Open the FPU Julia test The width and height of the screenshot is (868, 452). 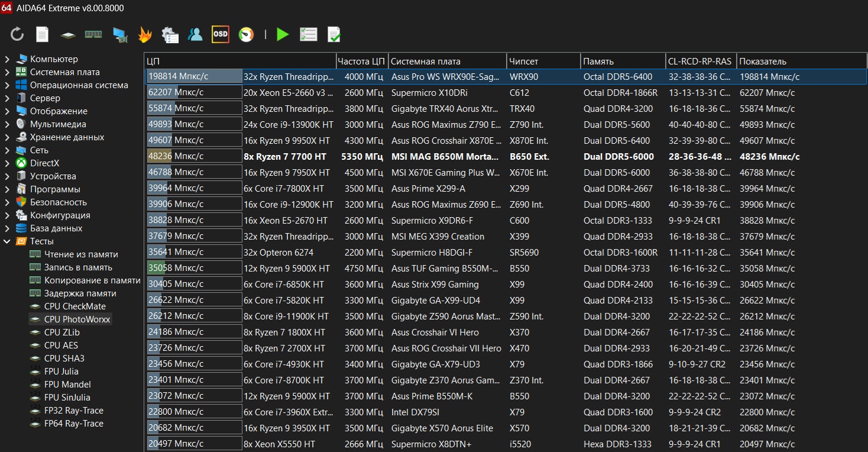[61, 372]
